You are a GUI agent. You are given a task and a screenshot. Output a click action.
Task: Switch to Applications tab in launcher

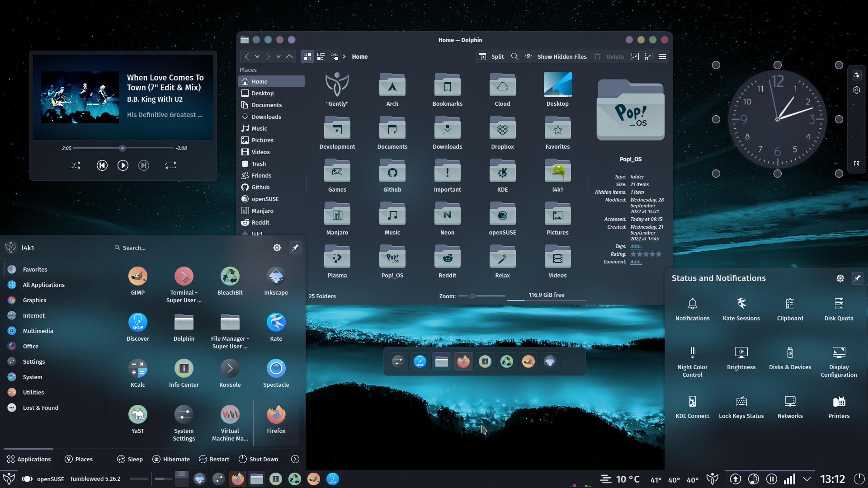coord(28,459)
